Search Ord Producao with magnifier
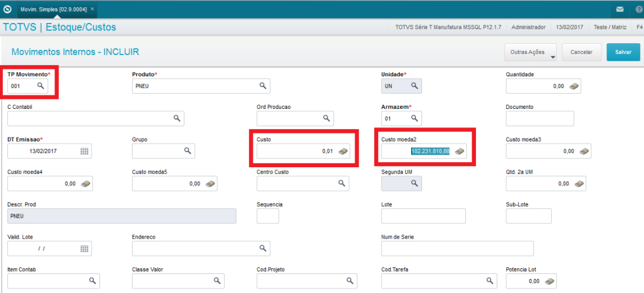 pos(326,118)
